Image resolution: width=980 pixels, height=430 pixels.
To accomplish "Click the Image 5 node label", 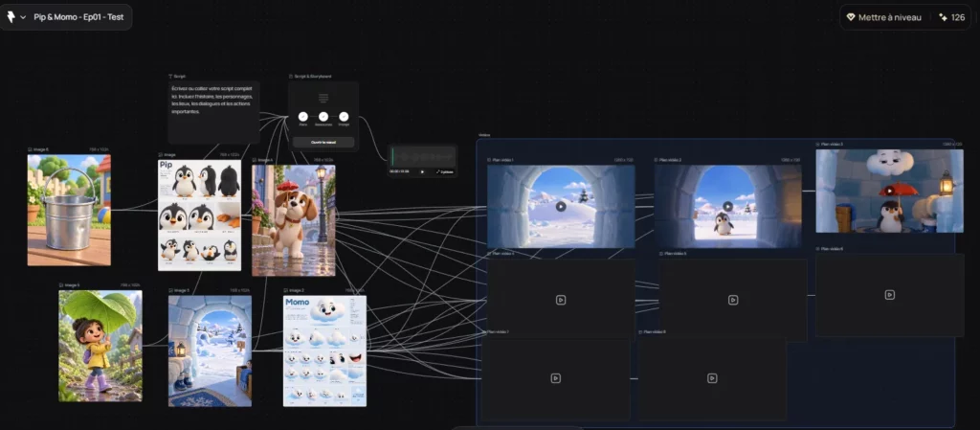I will tap(72, 285).
